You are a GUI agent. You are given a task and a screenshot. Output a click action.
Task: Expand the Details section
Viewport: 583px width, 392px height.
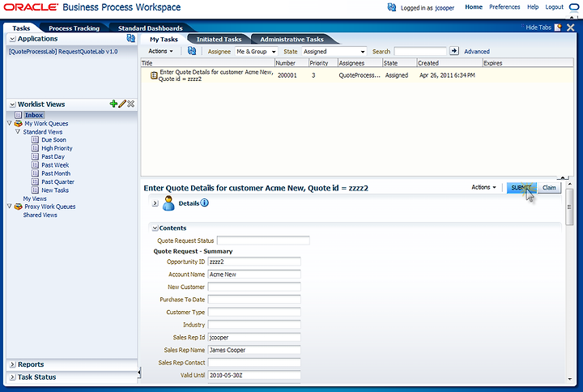[x=155, y=203]
